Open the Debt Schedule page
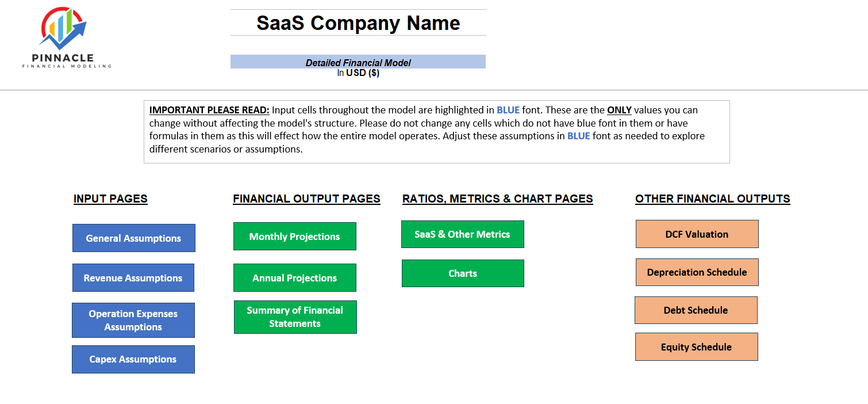The height and width of the screenshot is (404, 868). (x=696, y=310)
